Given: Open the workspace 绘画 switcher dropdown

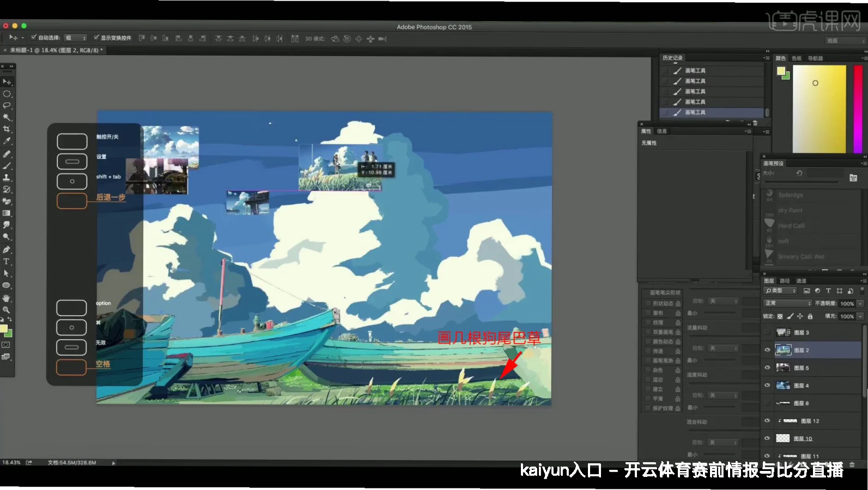Looking at the screenshot, I should tap(845, 41).
